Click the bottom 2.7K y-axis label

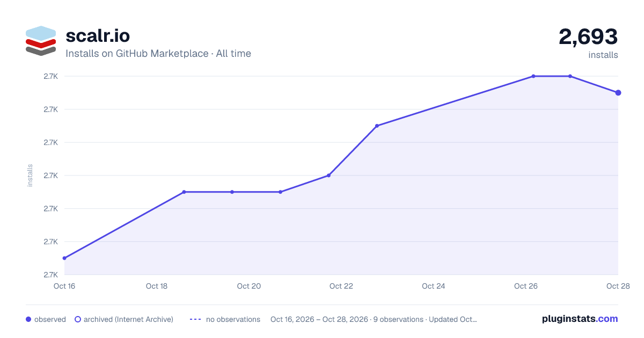51,275
